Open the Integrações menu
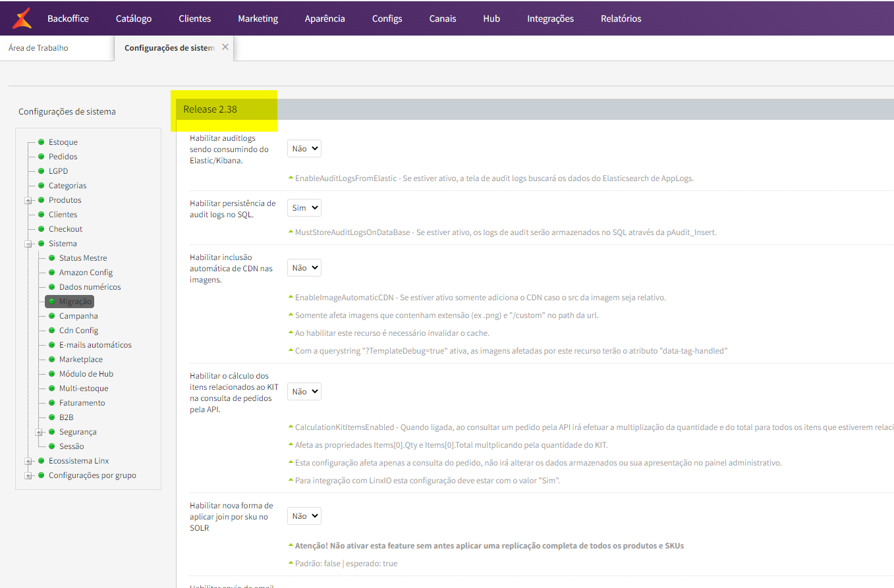The height and width of the screenshot is (588, 894). coord(550,18)
